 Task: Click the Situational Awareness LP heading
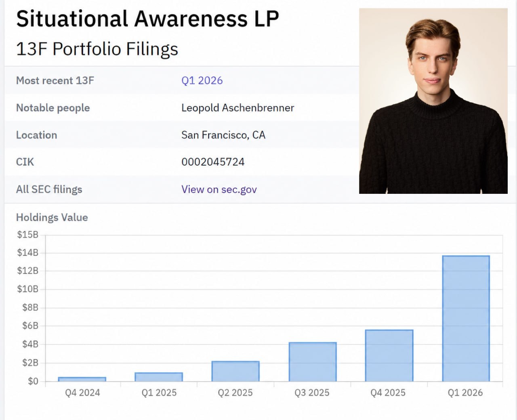click(x=147, y=19)
